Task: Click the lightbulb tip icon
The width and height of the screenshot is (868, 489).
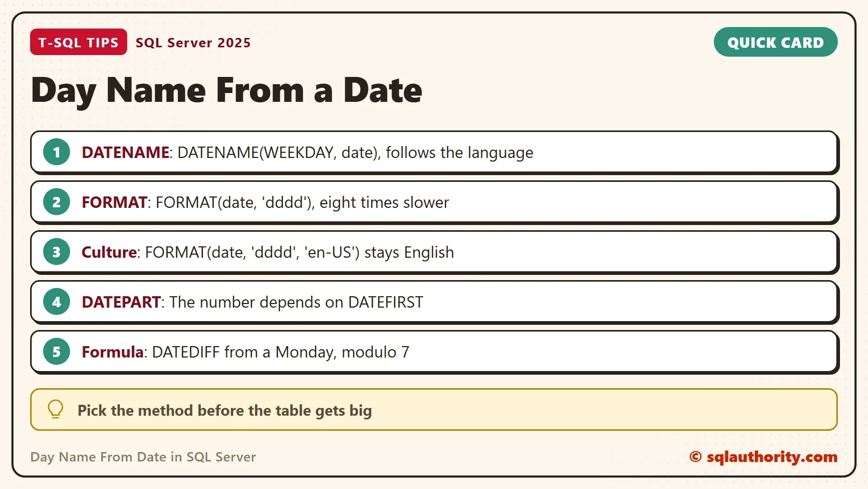Action: (56, 409)
